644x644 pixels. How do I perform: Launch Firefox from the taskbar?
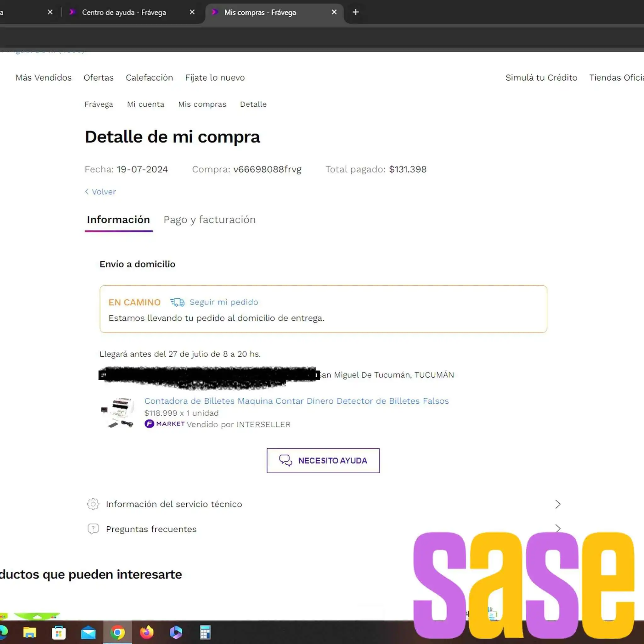click(x=147, y=633)
